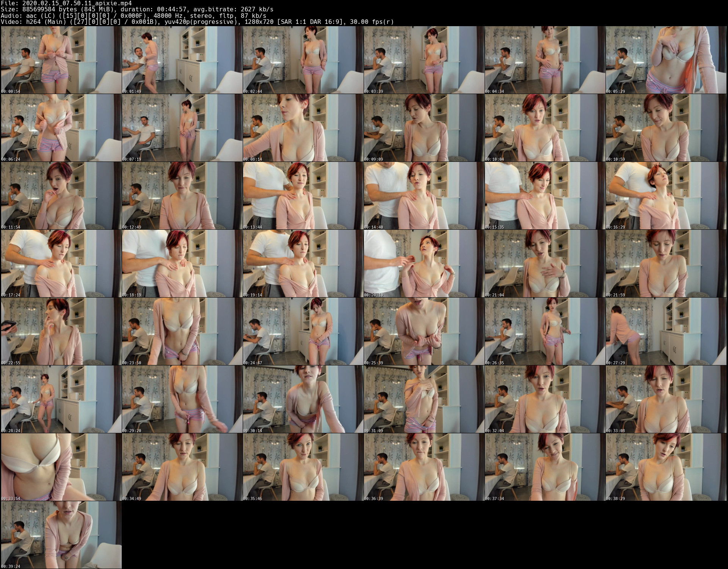Open the video frame tagged 00:33:54
The width and height of the screenshot is (728, 569).
point(61,467)
